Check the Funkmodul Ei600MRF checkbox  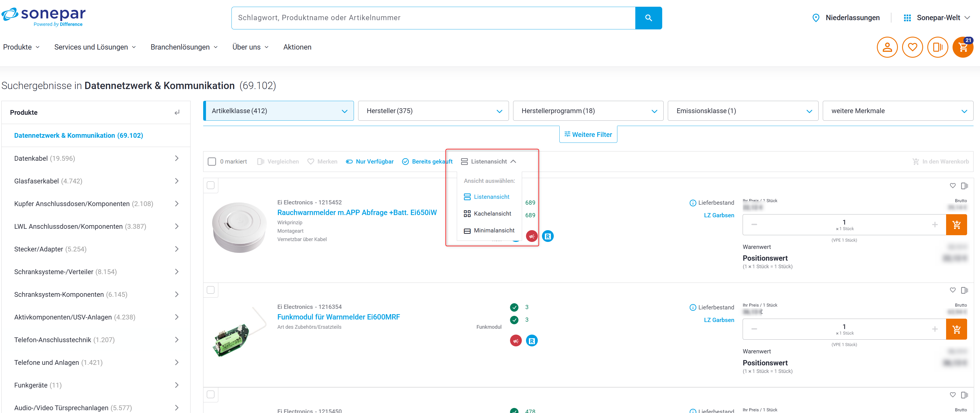[x=210, y=290]
